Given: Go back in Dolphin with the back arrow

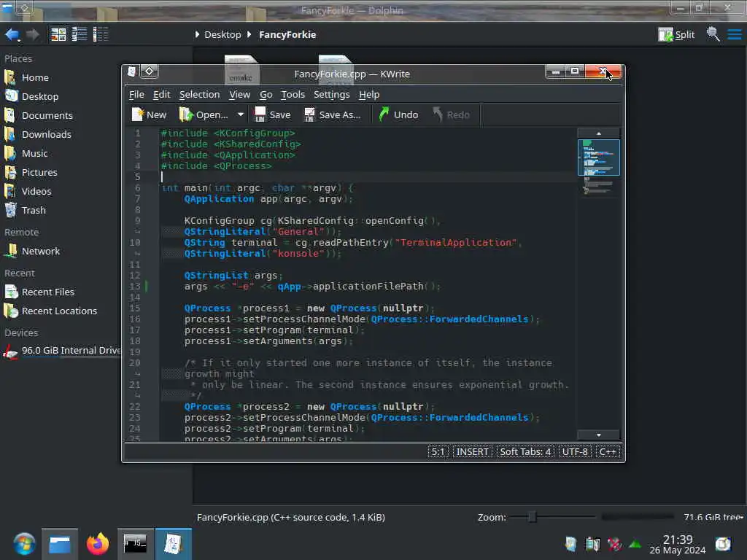Looking at the screenshot, I should pos(12,34).
